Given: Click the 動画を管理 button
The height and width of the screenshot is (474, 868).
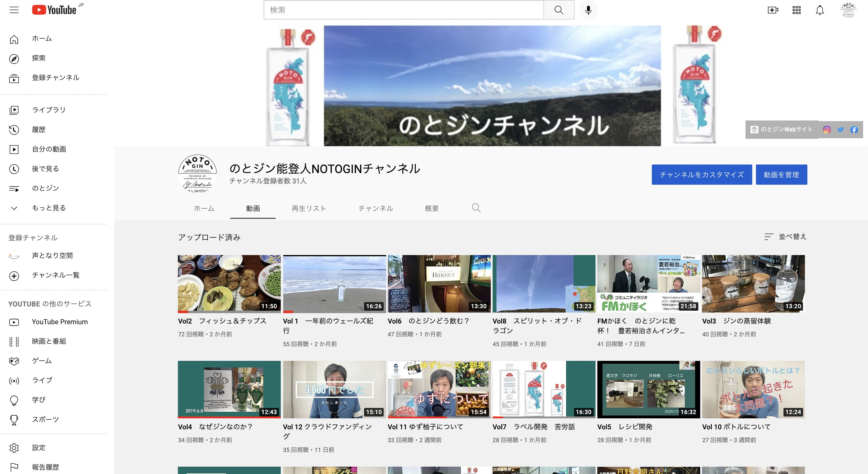Looking at the screenshot, I should [781, 174].
